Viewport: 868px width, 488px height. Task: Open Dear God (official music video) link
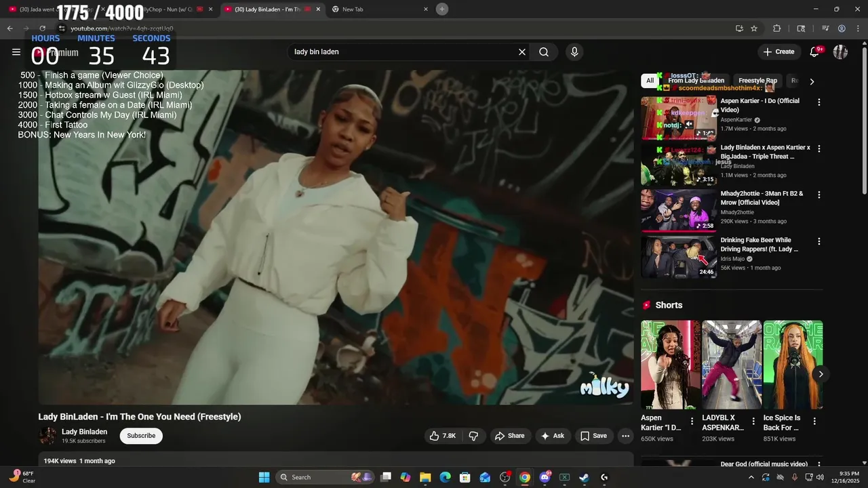point(764,464)
